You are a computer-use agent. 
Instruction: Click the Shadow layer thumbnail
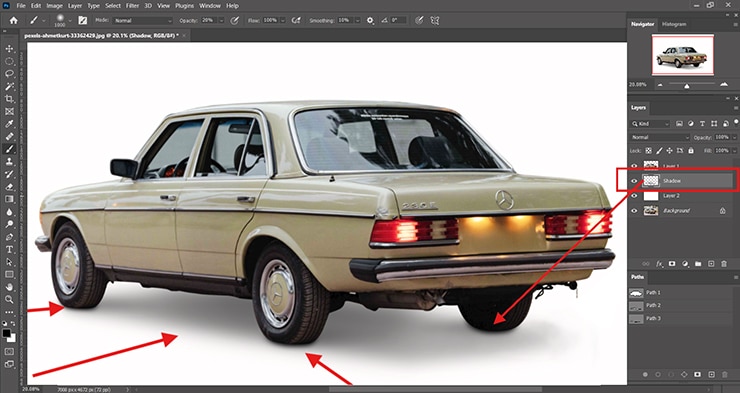point(651,181)
